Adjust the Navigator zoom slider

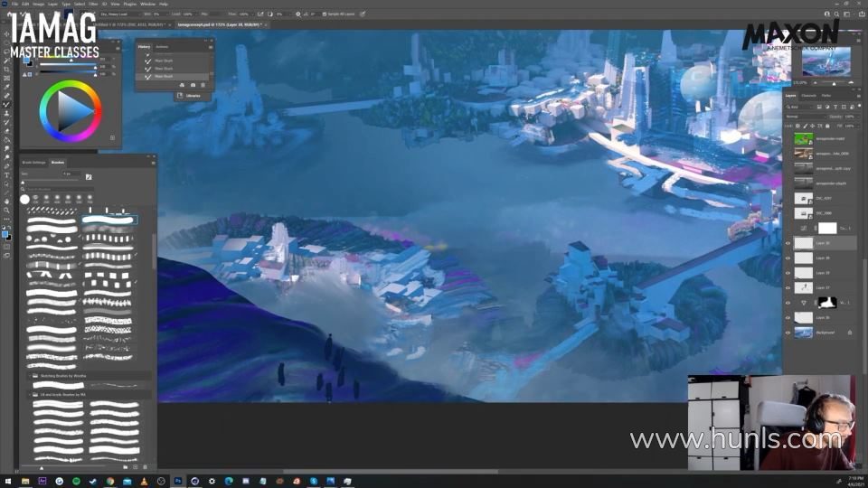[x=834, y=83]
